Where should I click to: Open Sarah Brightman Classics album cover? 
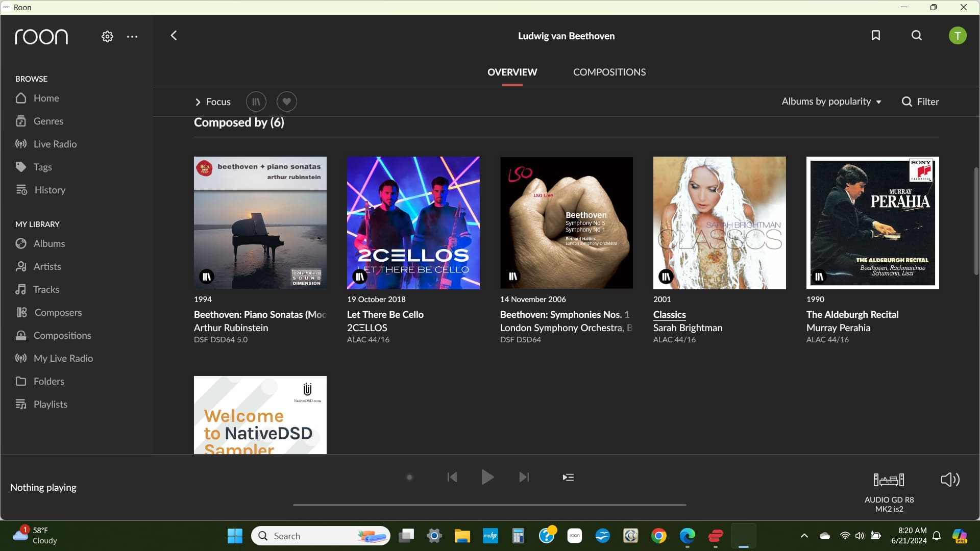pos(720,223)
